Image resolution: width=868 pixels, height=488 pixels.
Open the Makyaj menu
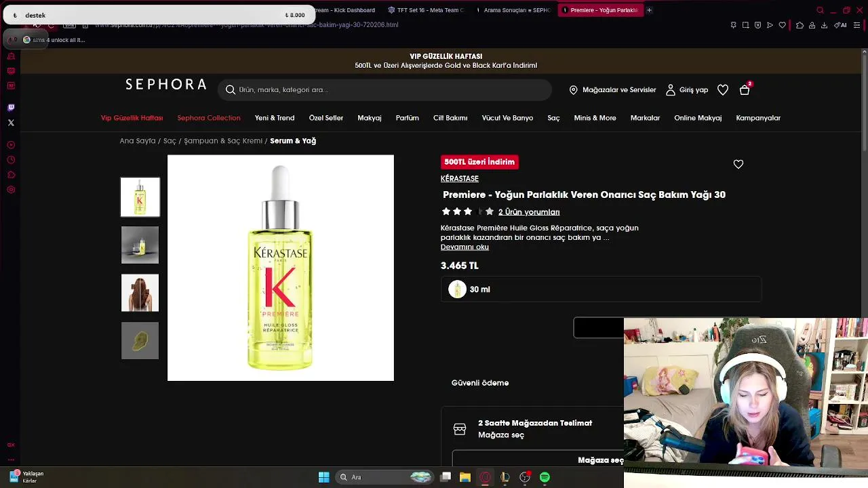tap(370, 118)
